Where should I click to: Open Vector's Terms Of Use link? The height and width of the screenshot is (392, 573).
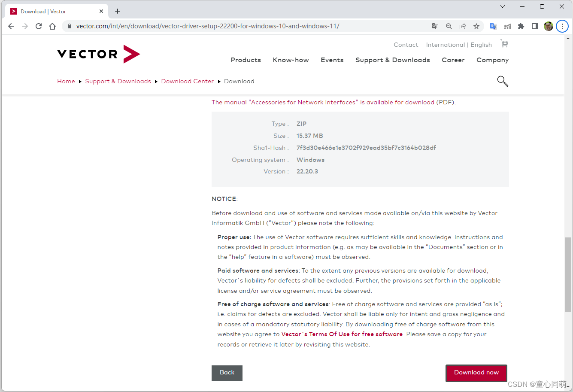tap(342, 334)
